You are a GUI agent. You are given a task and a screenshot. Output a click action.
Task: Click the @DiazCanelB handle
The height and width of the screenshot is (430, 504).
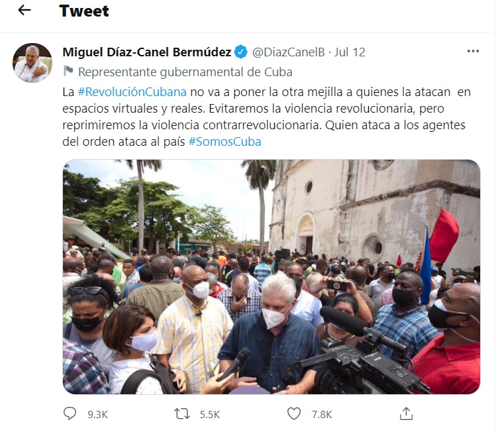tap(288, 52)
